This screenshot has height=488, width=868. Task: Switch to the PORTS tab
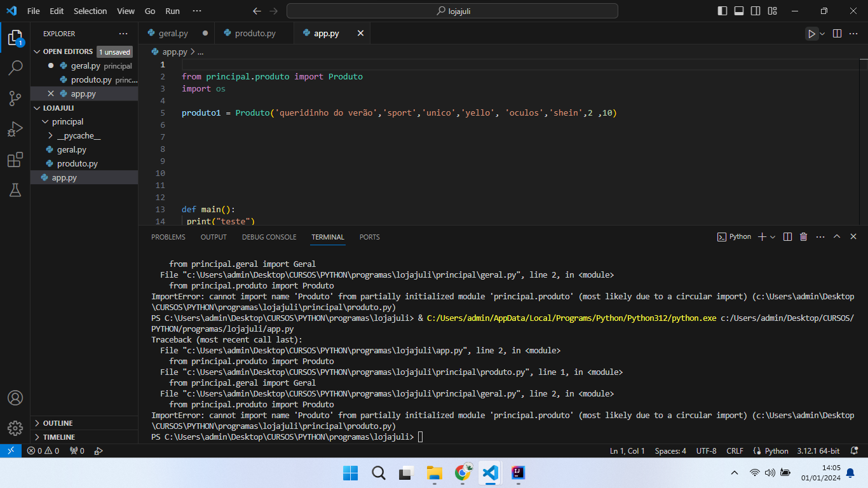pyautogui.click(x=369, y=237)
